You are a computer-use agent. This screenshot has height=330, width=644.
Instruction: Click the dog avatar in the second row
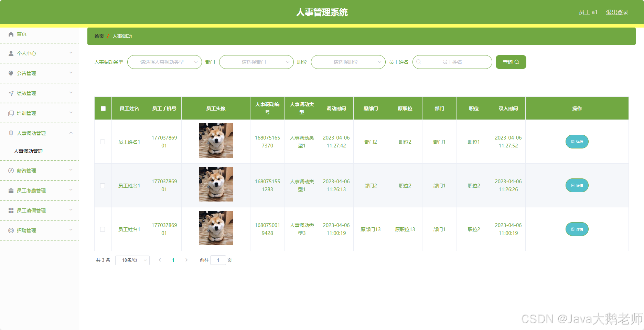(x=216, y=184)
